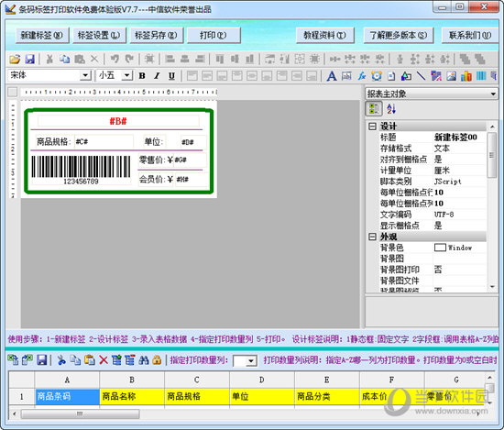Viewport: 504px width, 430px height.
Task: Export table data in the bottom toolbar
Action: pyautogui.click(x=27, y=360)
